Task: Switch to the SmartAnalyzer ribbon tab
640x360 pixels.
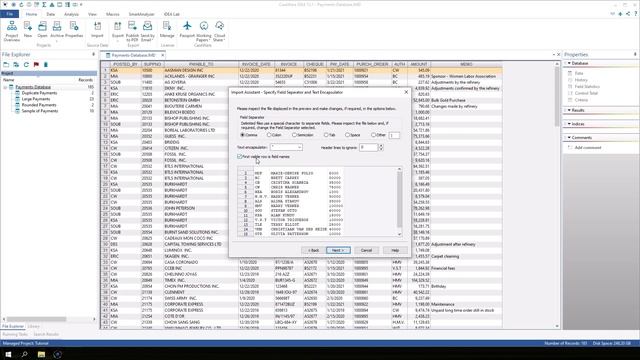Action: 142,14
